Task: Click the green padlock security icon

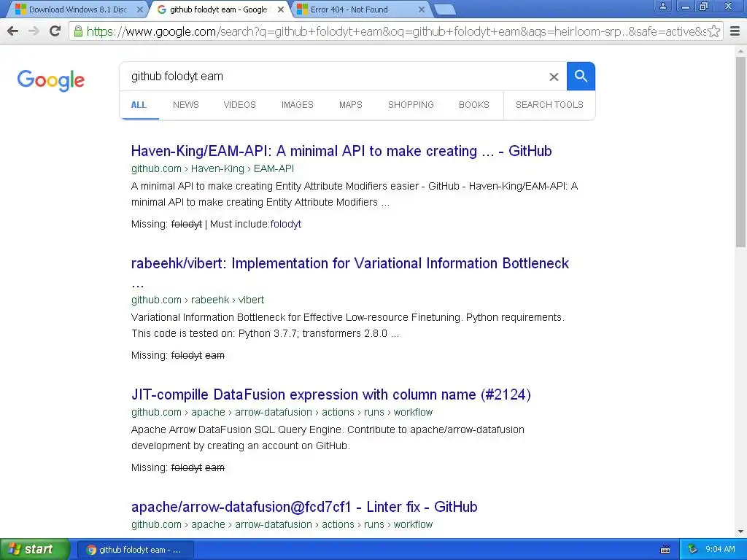Action: tap(78, 31)
